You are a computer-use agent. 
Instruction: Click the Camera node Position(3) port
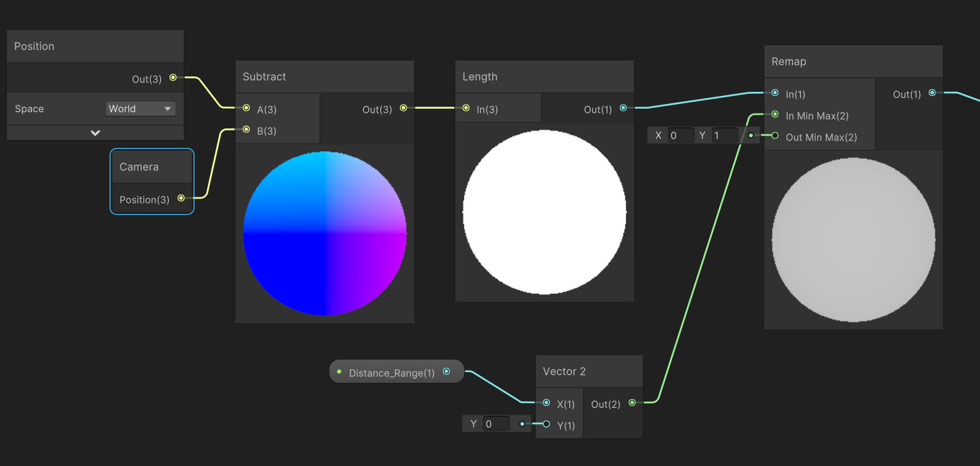(x=181, y=198)
